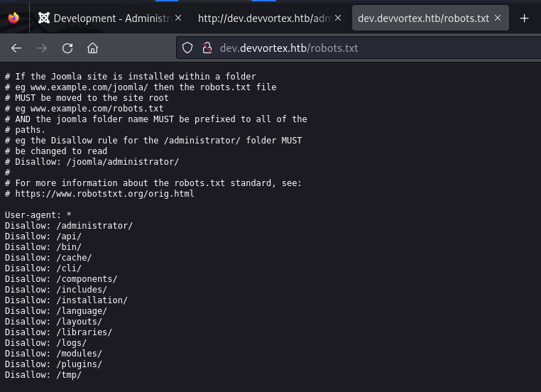Viewport: 541px width, 392px height.
Task: Click the Firefox View icon
Action: pyautogui.click(x=13, y=18)
